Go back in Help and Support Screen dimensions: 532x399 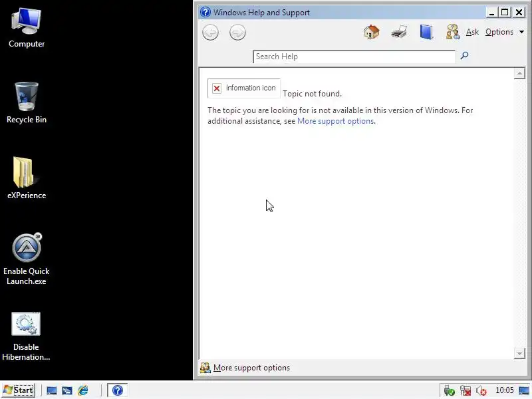pyautogui.click(x=210, y=33)
